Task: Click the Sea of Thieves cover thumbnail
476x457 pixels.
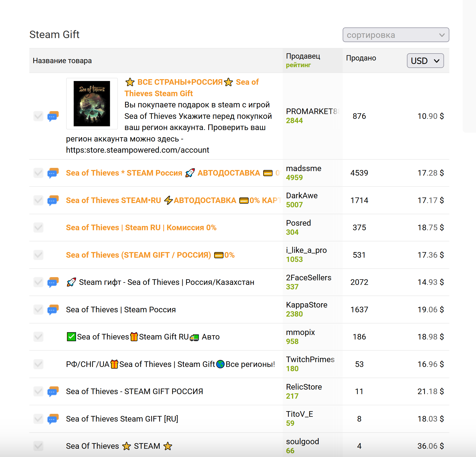Action: click(92, 104)
